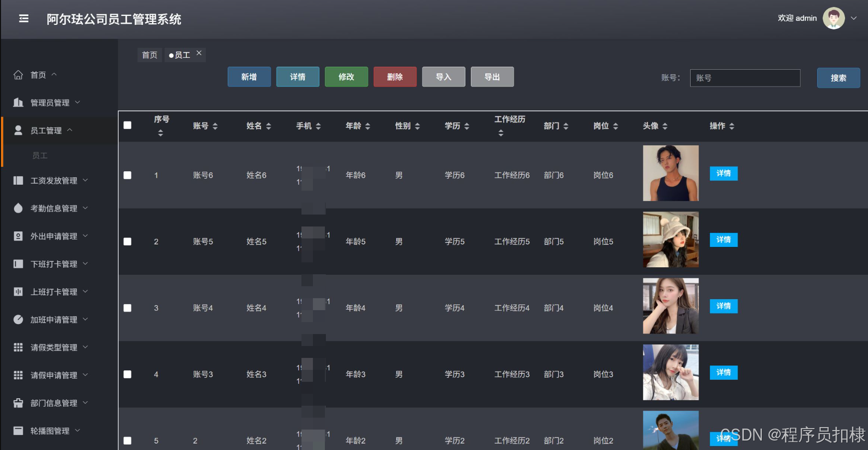
Task: Collapse 员工管理 menu chevron
Action: (70, 130)
